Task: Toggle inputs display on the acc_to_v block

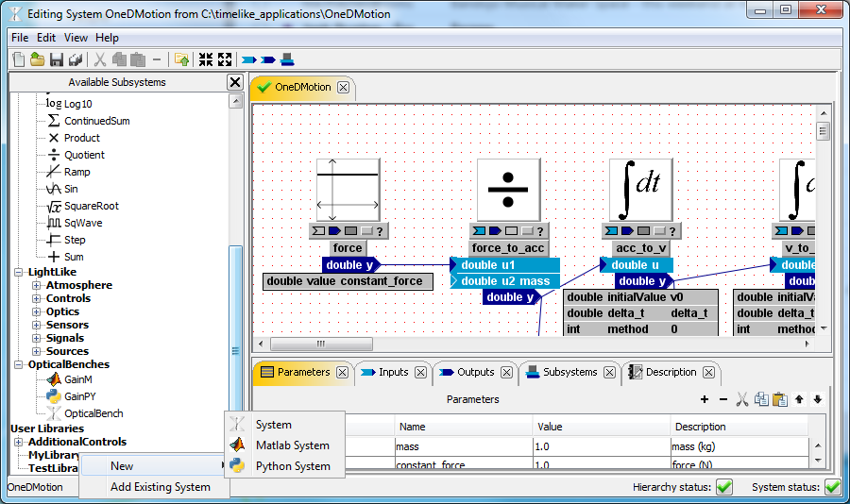Action: (611, 231)
